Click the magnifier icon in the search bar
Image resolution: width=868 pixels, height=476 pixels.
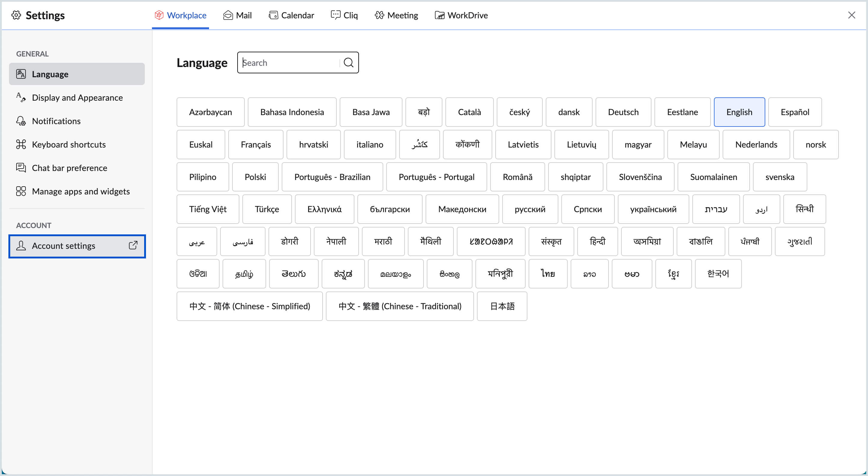(x=348, y=63)
